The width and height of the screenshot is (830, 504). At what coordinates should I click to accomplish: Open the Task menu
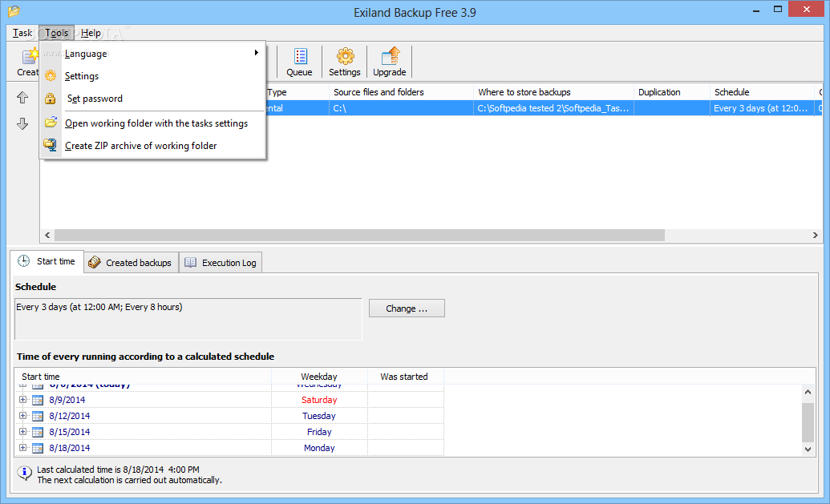coord(22,33)
